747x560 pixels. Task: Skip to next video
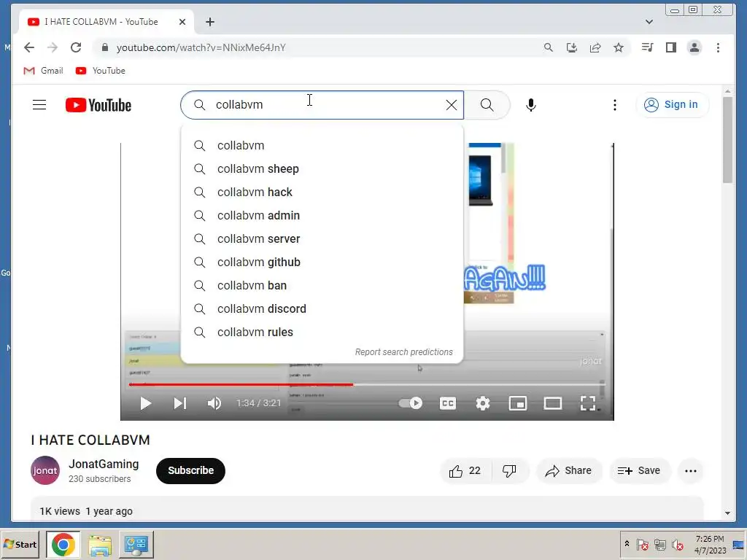(179, 403)
